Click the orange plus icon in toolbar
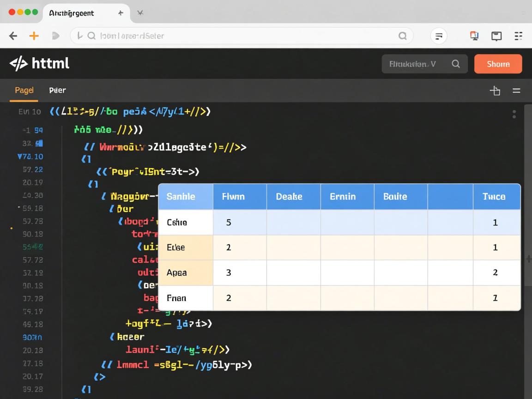This screenshot has width=532, height=399. coord(34,36)
